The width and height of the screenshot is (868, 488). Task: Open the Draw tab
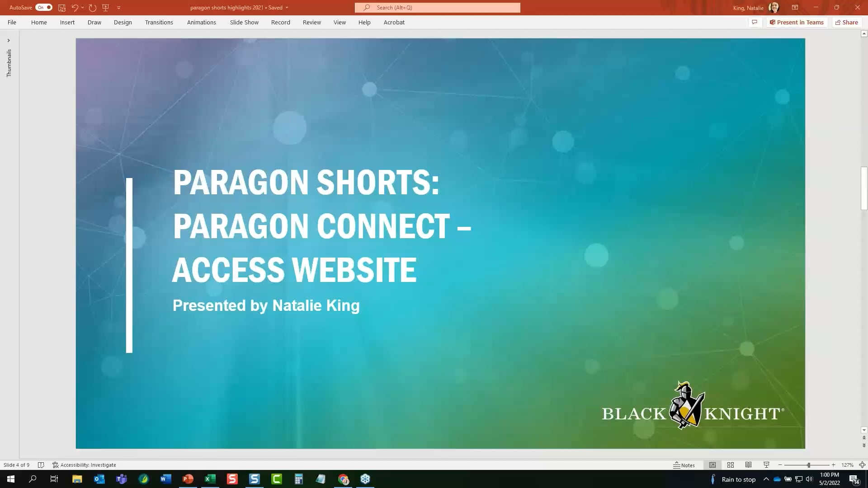tap(94, 22)
